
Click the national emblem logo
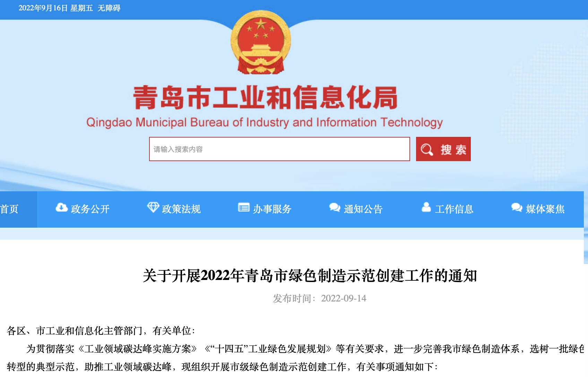pos(261,42)
